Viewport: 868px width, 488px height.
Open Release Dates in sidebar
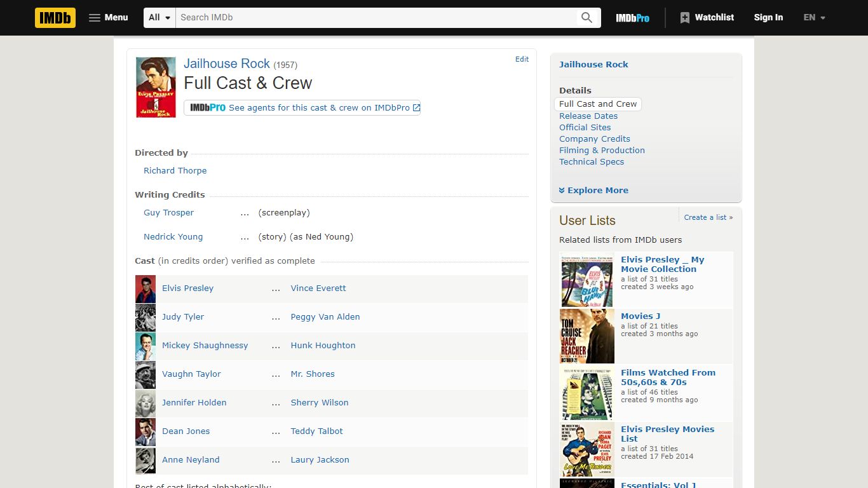pos(588,116)
